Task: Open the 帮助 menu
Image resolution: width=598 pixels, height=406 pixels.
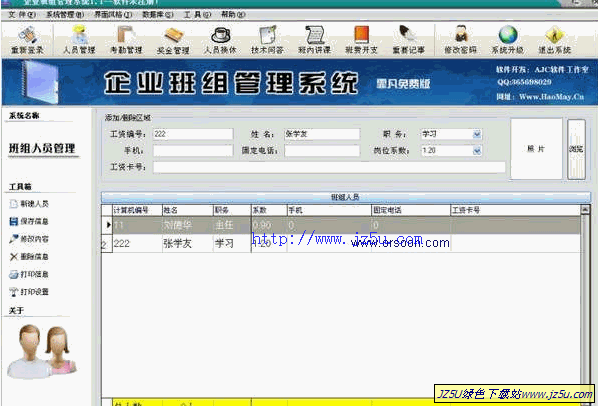Action: [233, 14]
